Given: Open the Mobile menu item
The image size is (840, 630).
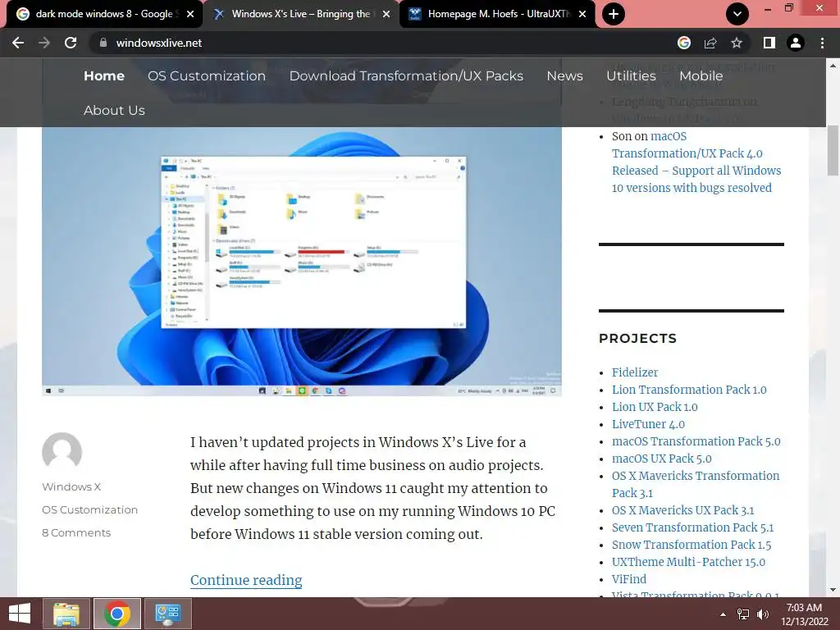Looking at the screenshot, I should (701, 76).
